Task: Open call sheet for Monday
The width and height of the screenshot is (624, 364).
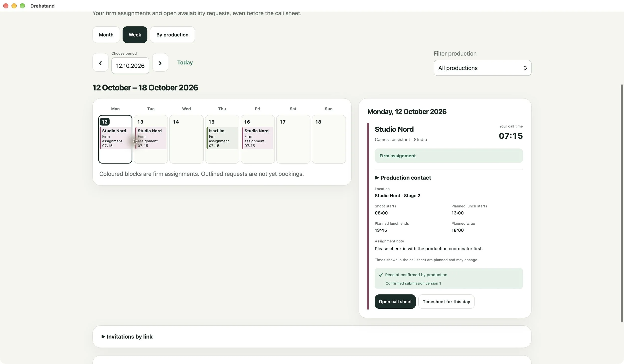Action: pos(395,302)
